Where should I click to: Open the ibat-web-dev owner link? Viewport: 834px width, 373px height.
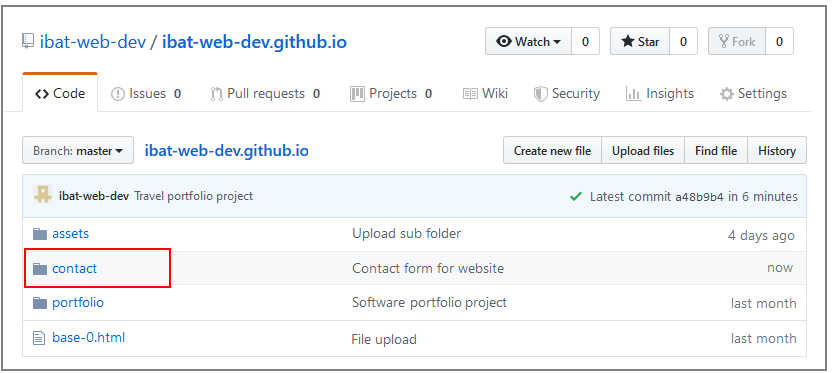pyautogui.click(x=93, y=42)
